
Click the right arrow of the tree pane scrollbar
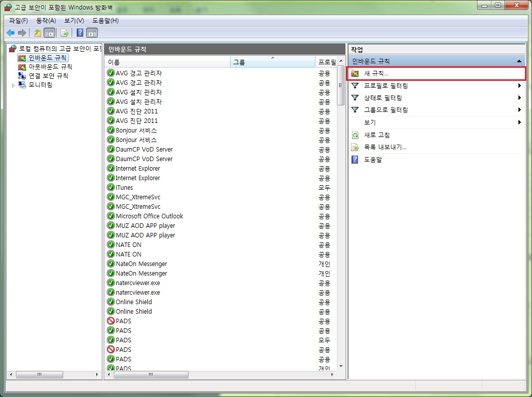(x=97, y=374)
